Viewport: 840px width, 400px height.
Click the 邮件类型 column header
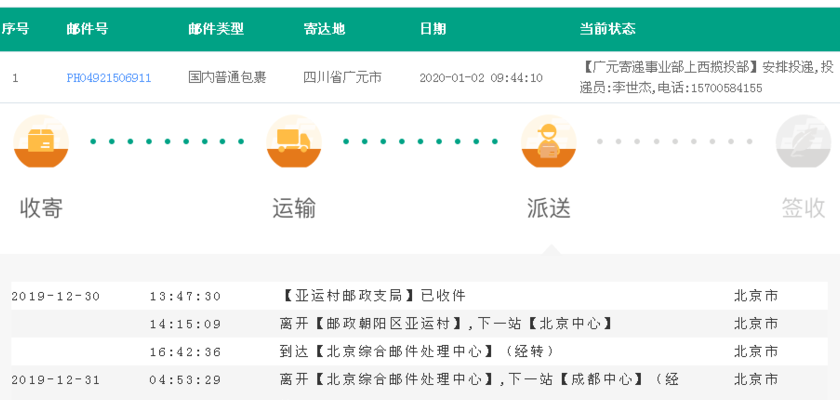coord(216,28)
